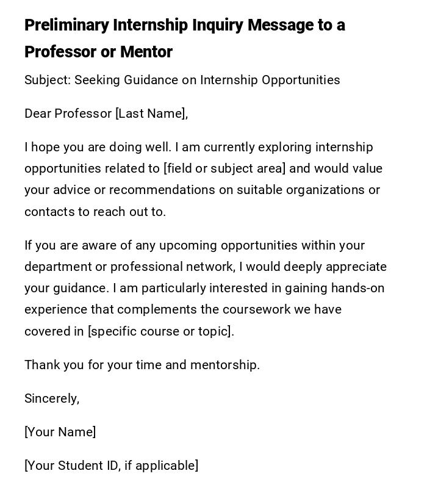
Task: Click the "Dear Professor" salutation
Action: 68,113
